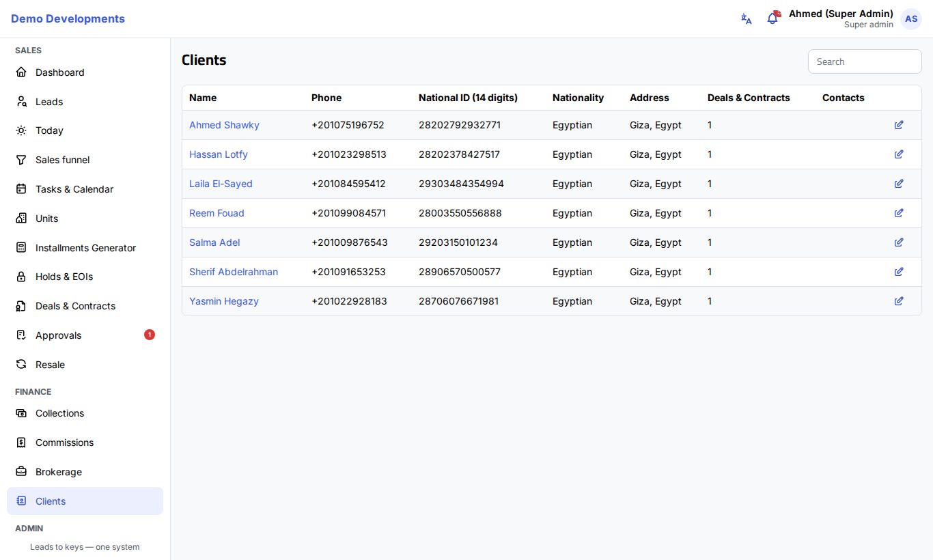Edit the Salma Adel client row
Screen dimensions: 933x560
pos(899,242)
